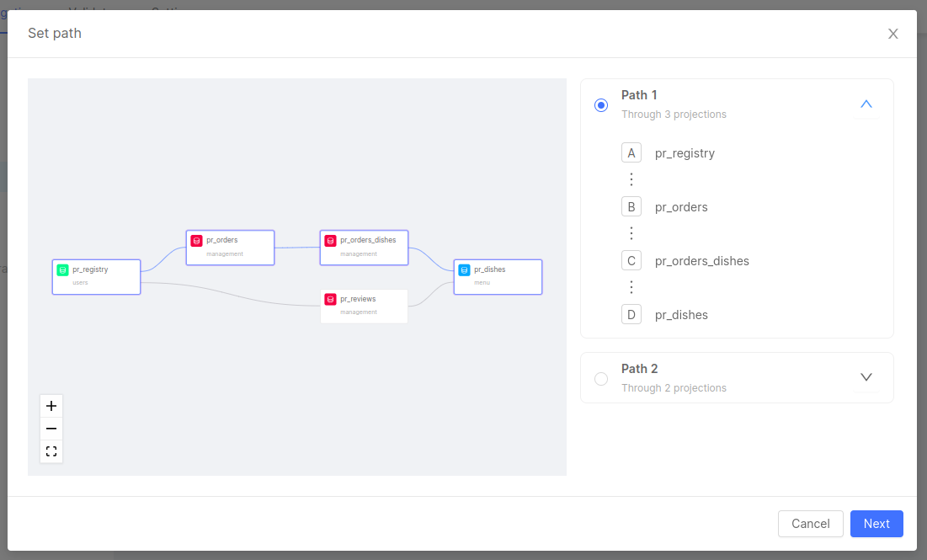Zoom in on the diagram canvas
927x560 pixels.
click(51, 406)
